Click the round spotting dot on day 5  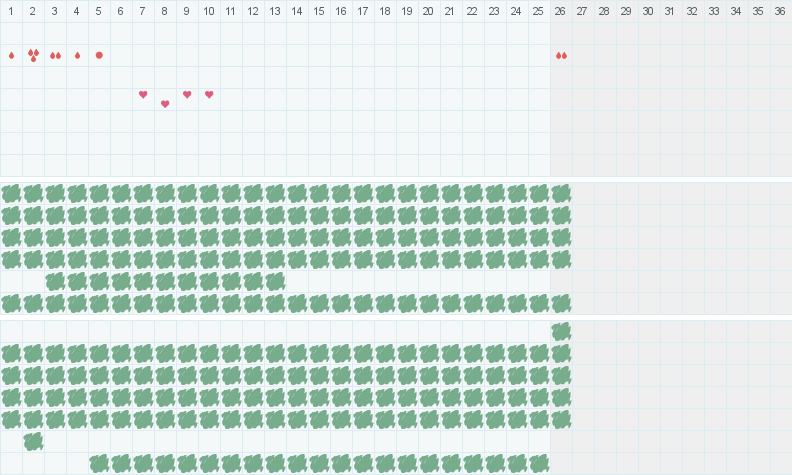point(99,55)
